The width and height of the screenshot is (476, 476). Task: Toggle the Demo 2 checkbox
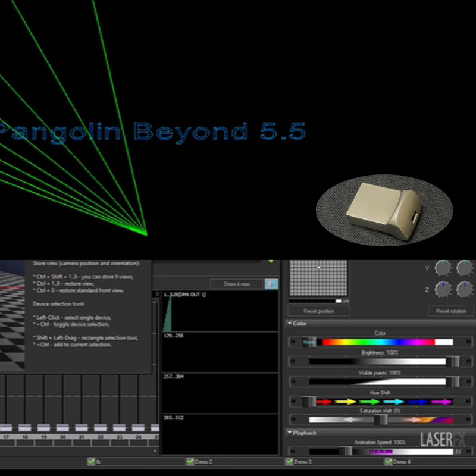pos(190,461)
